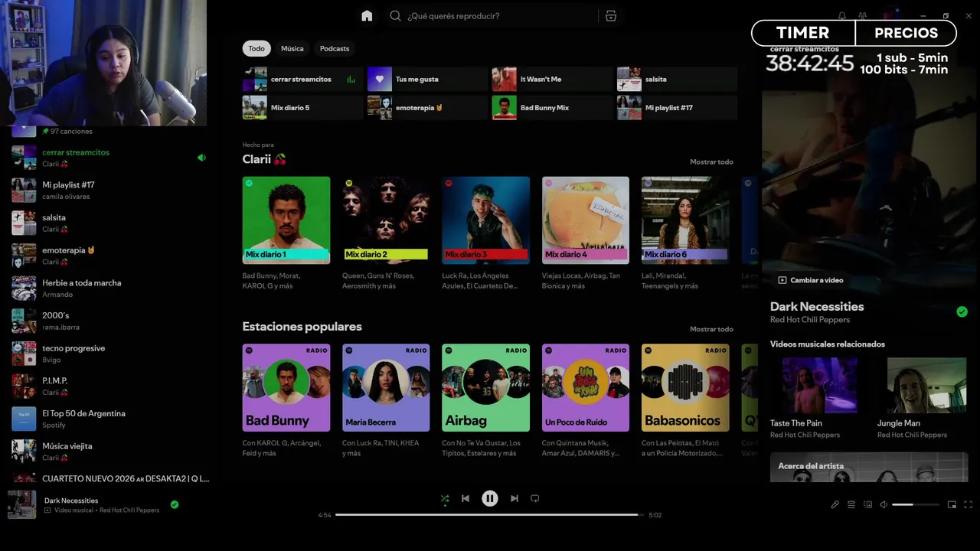Select the 'Todo' filter chip
This screenshot has width=980, height=551.
pyautogui.click(x=256, y=48)
